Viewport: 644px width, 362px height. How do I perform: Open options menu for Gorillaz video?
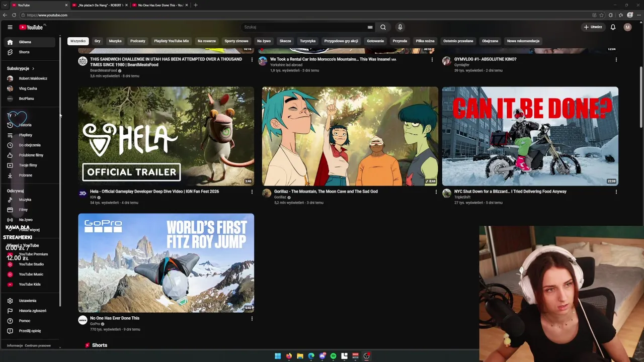point(436,192)
